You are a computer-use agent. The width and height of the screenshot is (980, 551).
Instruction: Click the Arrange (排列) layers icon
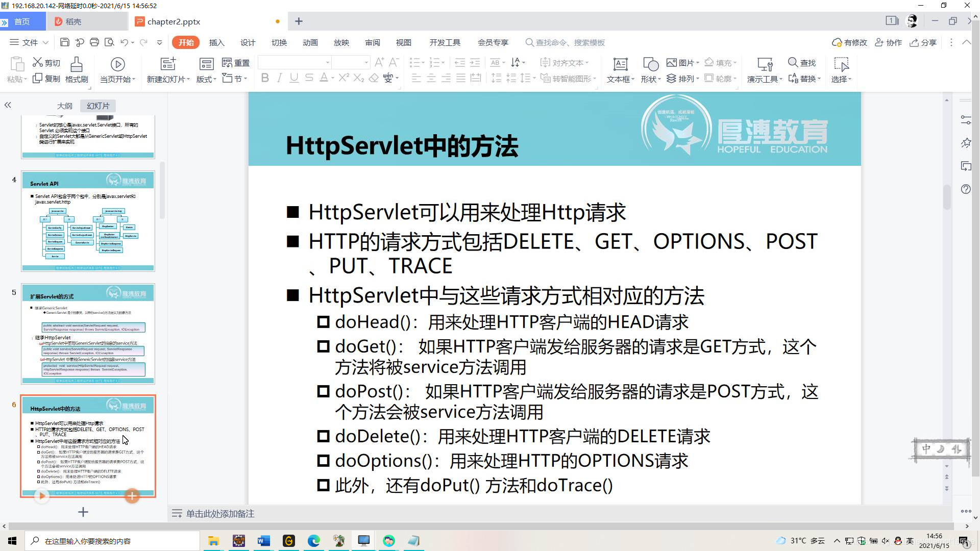[x=671, y=79]
